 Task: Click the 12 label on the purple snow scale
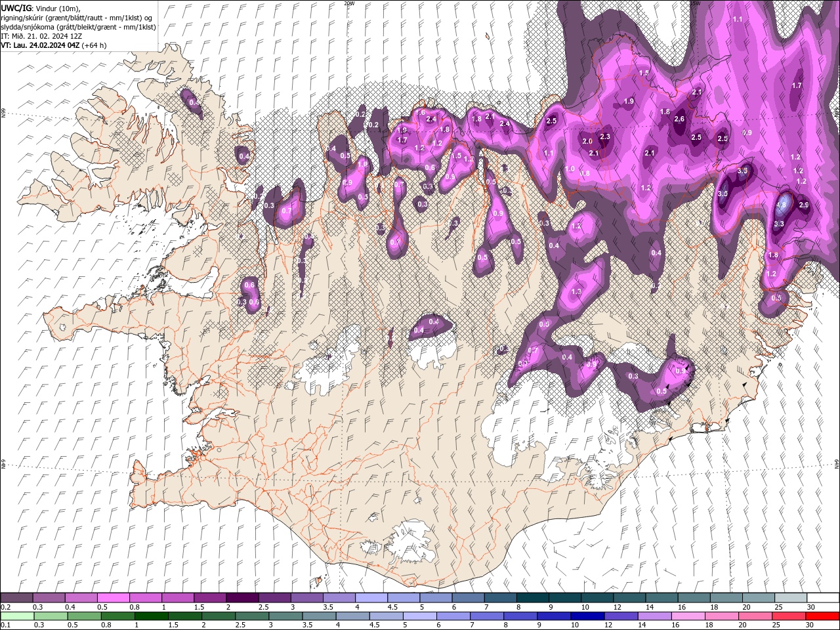pos(616,607)
